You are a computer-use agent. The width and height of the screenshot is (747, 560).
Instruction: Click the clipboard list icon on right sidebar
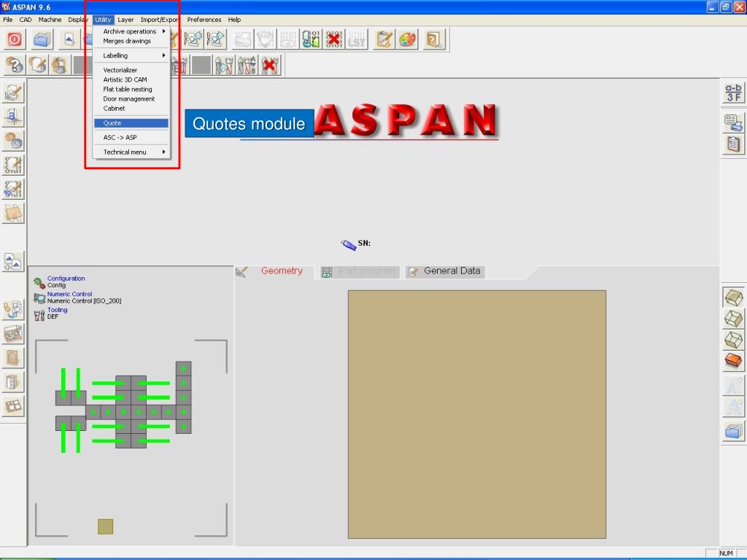[733, 144]
